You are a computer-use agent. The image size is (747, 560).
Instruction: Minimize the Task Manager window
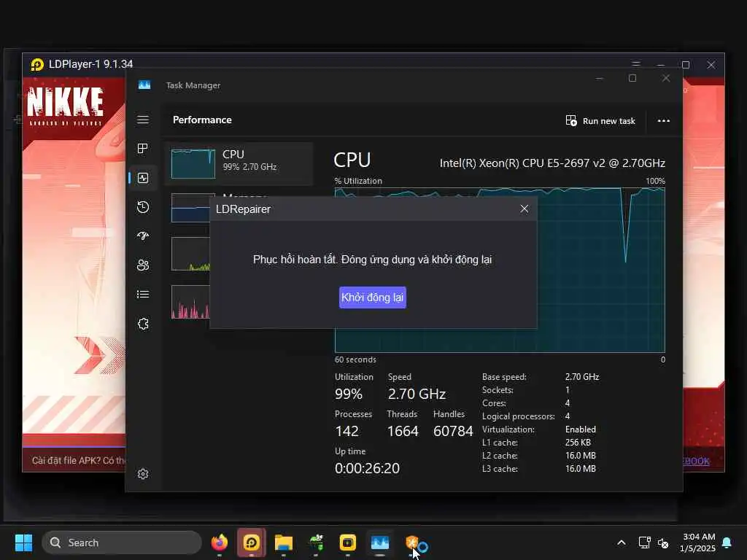click(x=600, y=78)
